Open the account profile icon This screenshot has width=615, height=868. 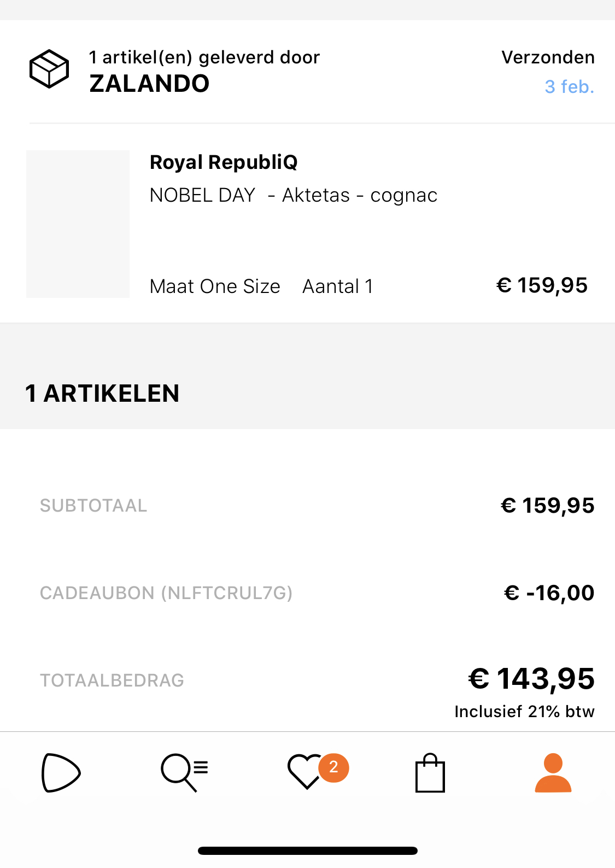point(553,772)
